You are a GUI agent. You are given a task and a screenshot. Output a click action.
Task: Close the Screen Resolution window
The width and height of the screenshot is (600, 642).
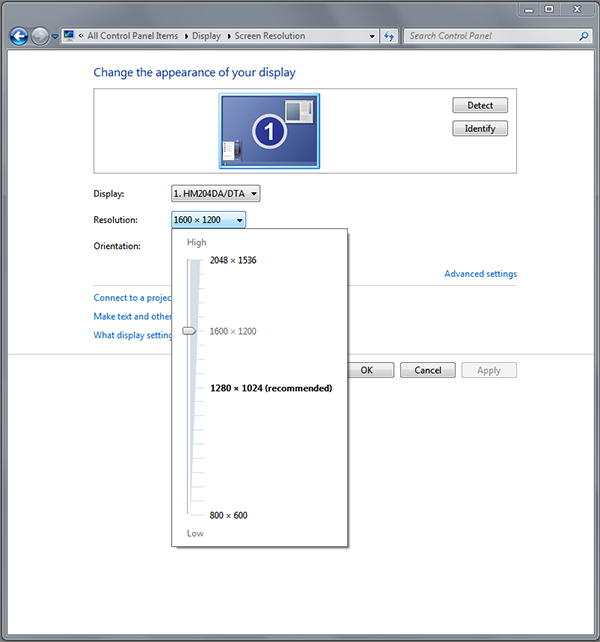click(577, 9)
